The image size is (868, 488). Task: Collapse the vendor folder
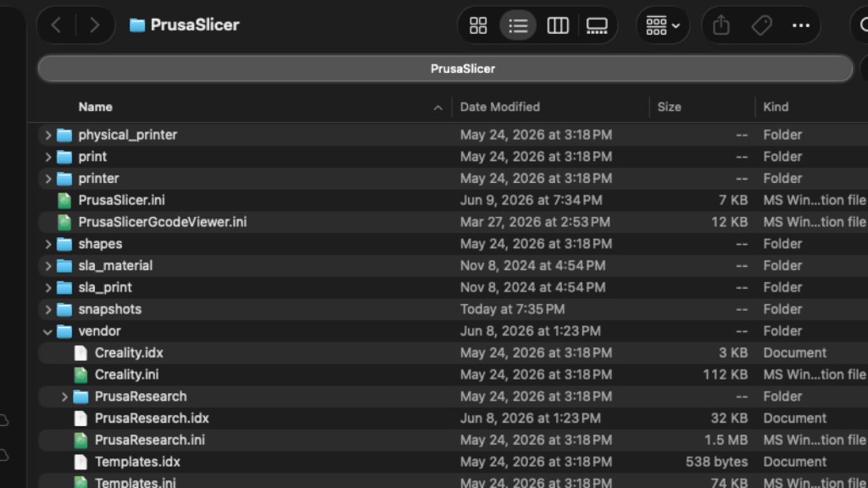coord(47,331)
